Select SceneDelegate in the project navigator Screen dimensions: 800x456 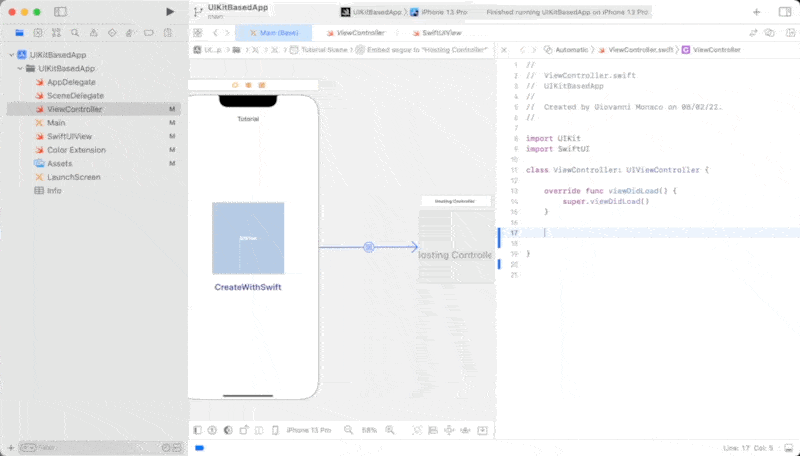pos(75,95)
